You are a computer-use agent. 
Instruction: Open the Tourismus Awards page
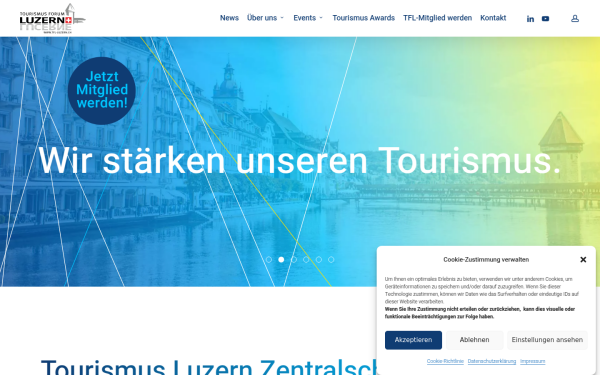[364, 18]
